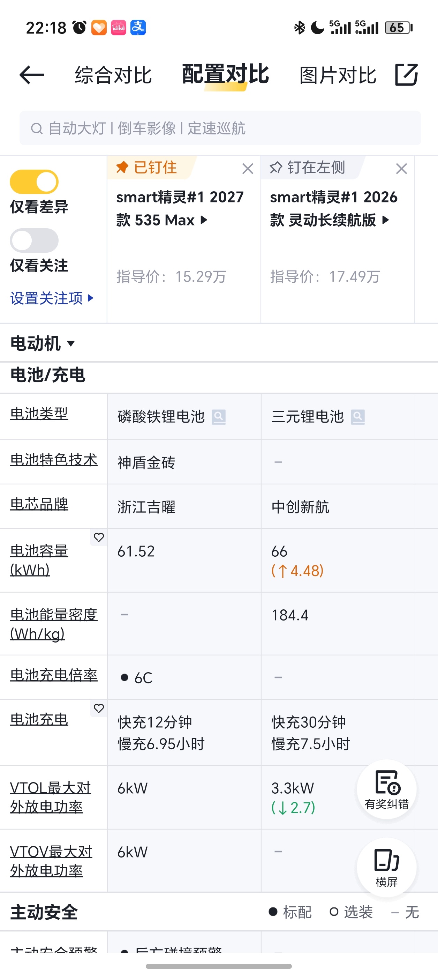The height and width of the screenshot is (980, 438).
Task: Tap the heart icon on 电池充电 row
Action: pyautogui.click(x=99, y=708)
